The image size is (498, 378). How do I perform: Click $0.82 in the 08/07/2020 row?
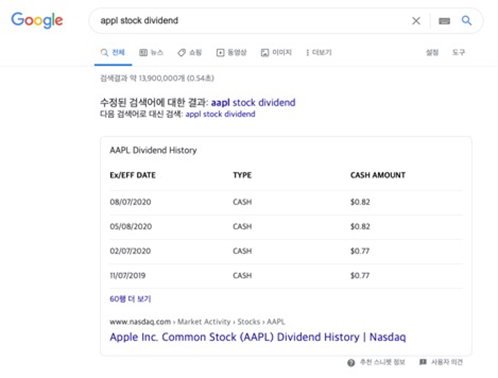tap(360, 202)
